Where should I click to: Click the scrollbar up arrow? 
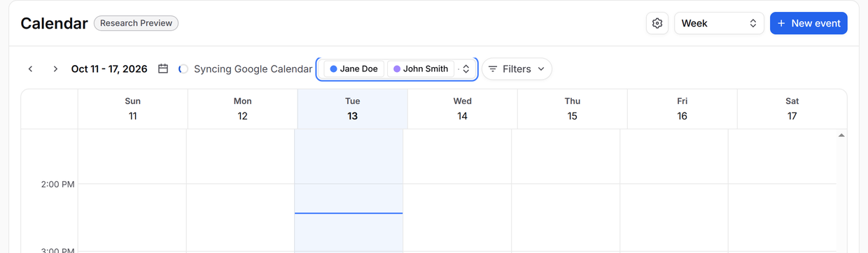(x=841, y=136)
